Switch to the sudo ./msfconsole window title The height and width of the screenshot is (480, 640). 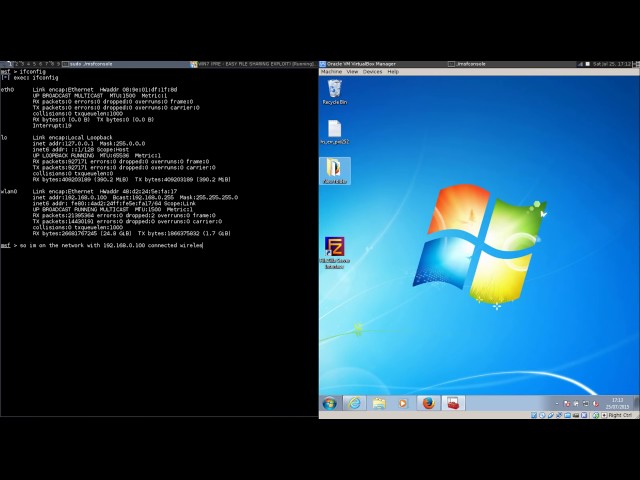coord(91,64)
